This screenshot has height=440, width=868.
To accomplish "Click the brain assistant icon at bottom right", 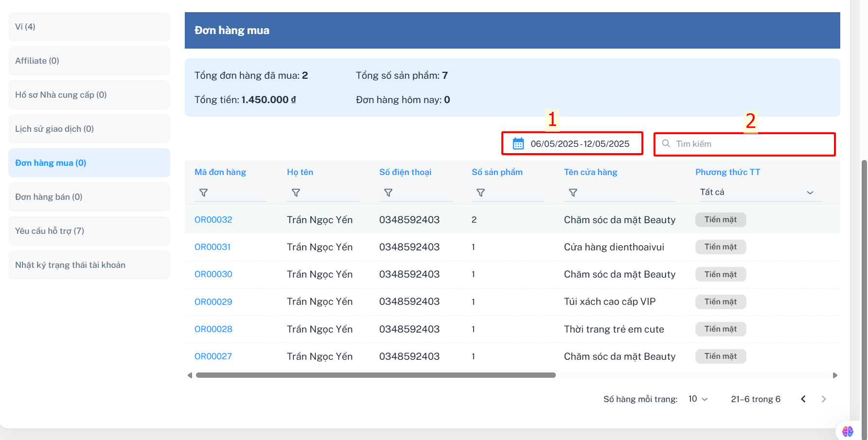I will pos(848,431).
